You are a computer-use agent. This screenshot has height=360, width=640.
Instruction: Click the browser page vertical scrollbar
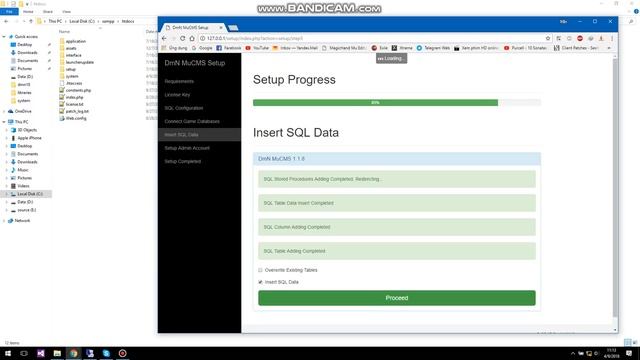click(615, 187)
